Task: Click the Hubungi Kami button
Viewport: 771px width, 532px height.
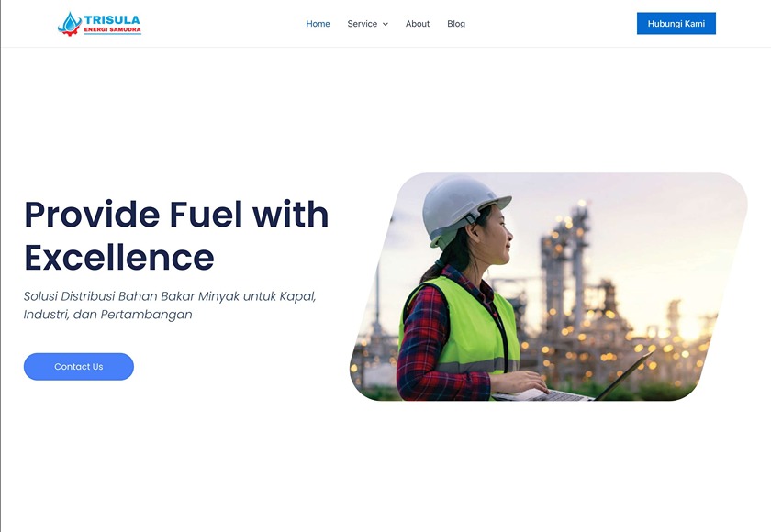Action: 676,24
